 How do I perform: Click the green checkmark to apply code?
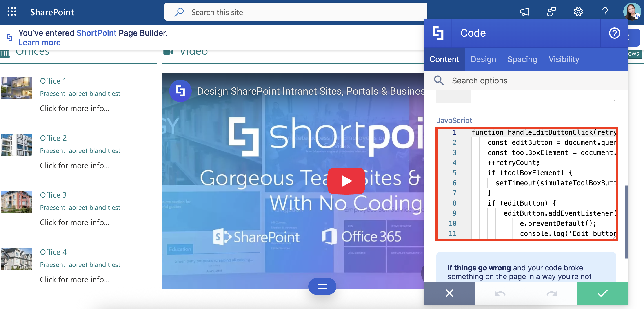[x=602, y=293]
